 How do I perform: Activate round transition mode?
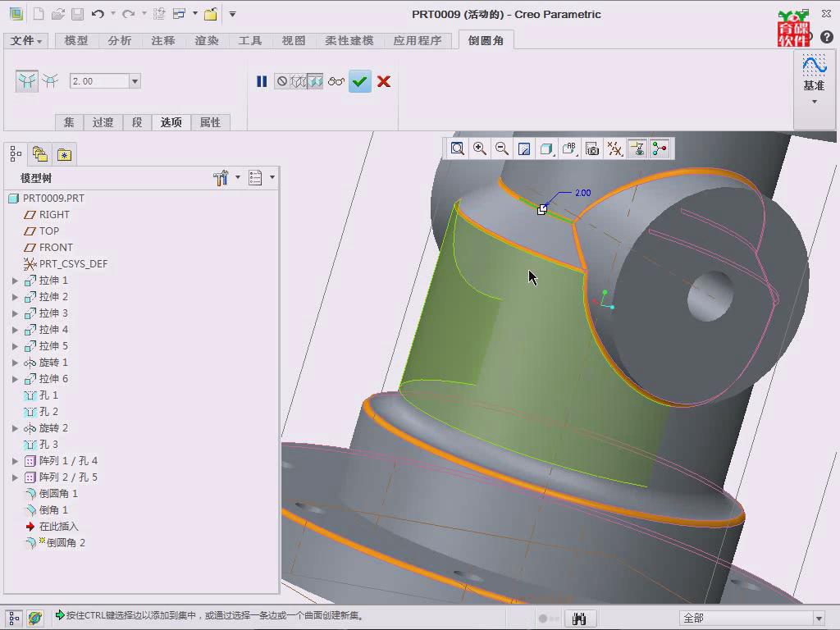point(50,81)
